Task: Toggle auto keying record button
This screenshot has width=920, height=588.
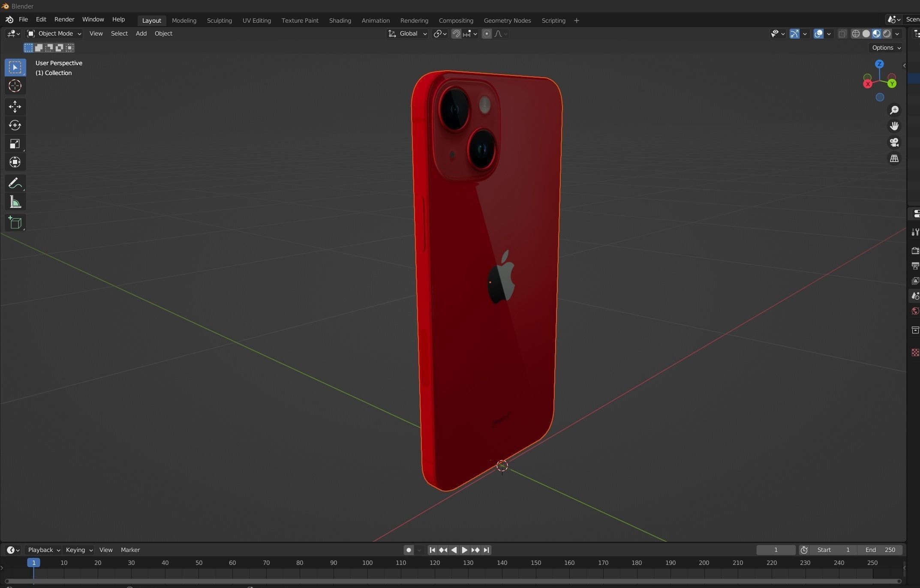Action: [x=409, y=550]
